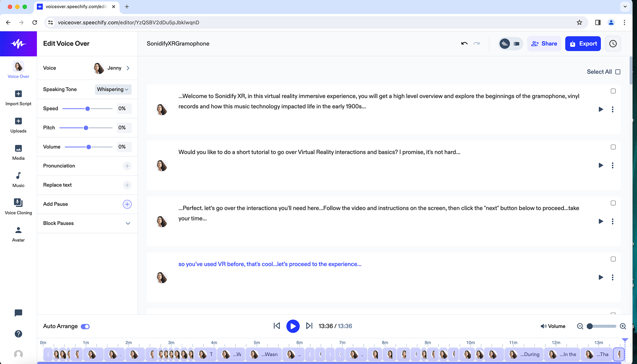The width and height of the screenshot is (637, 364).
Task: Open version history clock icon
Action: [x=613, y=43]
